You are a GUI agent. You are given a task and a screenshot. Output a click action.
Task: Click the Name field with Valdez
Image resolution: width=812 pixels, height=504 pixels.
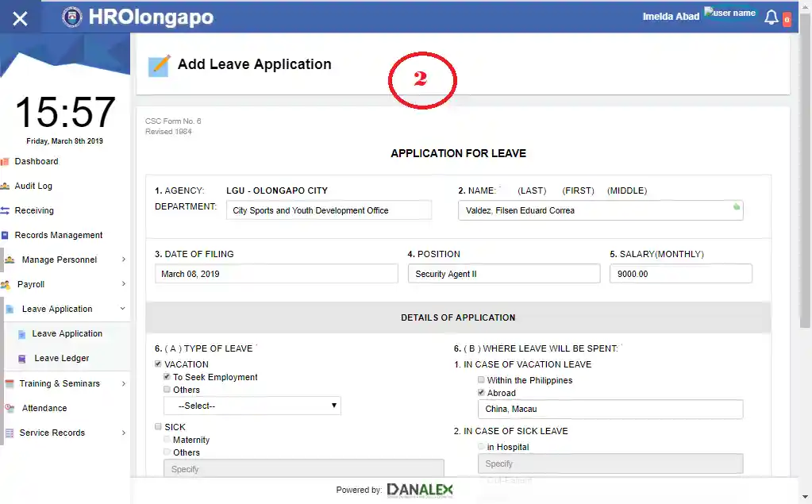tap(601, 210)
